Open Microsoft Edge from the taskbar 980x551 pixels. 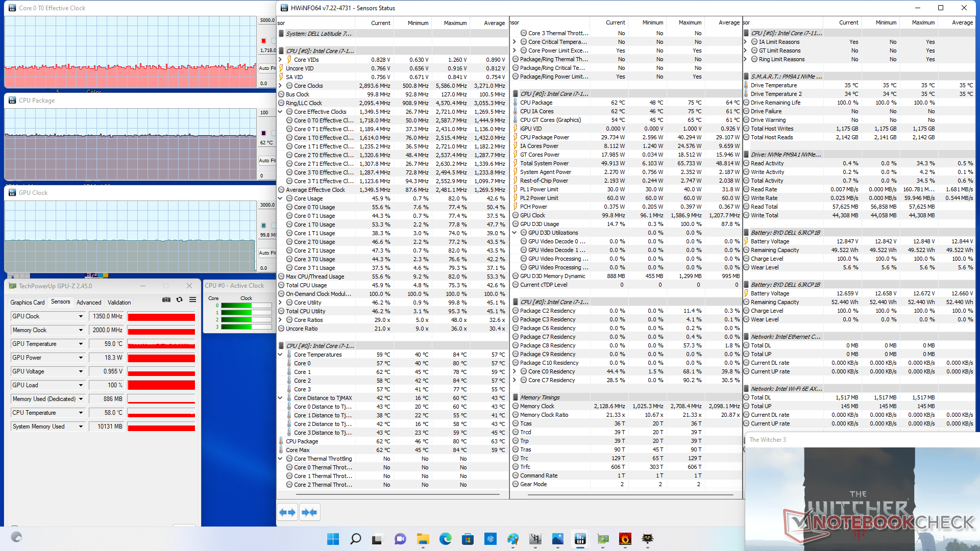coord(446,539)
